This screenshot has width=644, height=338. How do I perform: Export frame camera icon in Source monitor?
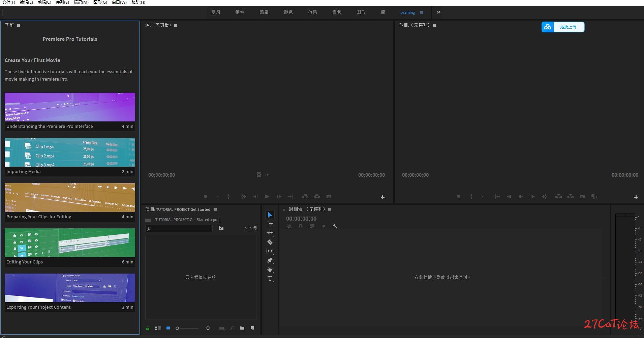tap(329, 197)
